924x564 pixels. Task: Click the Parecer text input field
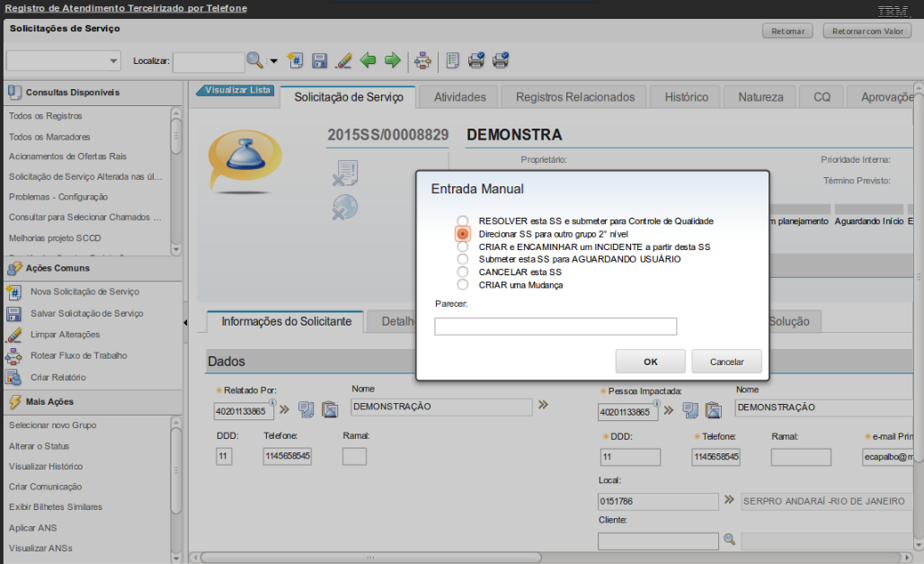click(555, 327)
